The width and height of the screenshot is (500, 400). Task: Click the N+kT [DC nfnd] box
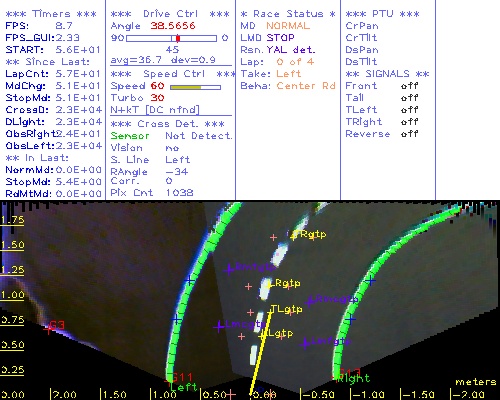[x=155, y=110]
